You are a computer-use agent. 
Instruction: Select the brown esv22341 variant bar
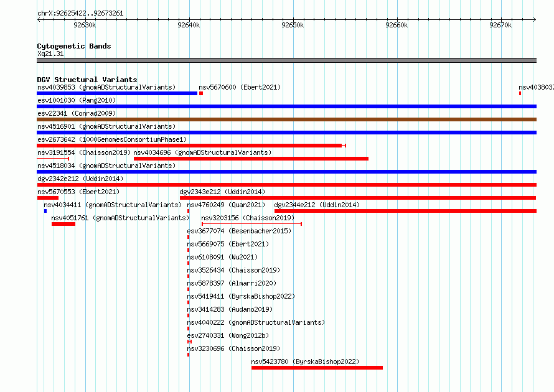[x=286, y=119]
